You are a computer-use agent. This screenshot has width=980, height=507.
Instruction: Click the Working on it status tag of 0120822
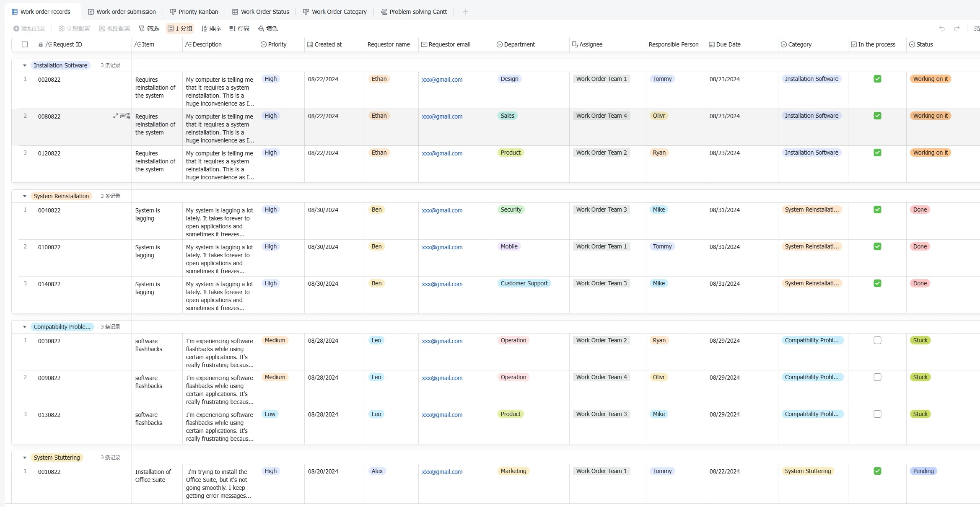tap(930, 153)
